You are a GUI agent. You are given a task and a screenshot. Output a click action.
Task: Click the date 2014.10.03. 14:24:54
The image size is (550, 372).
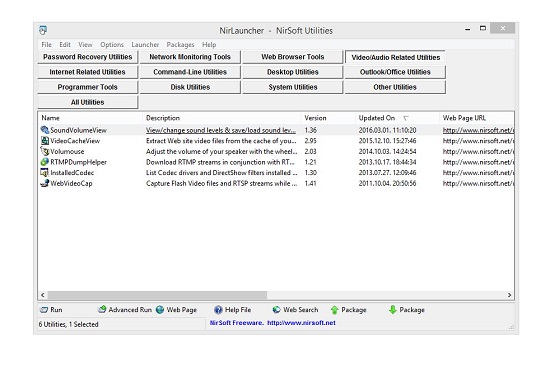click(x=387, y=151)
